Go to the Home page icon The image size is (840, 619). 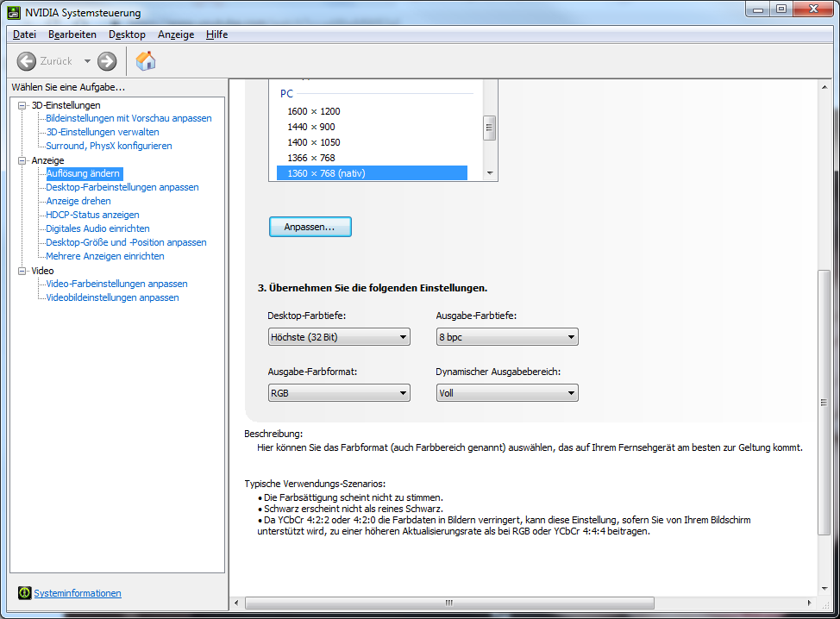(x=145, y=61)
